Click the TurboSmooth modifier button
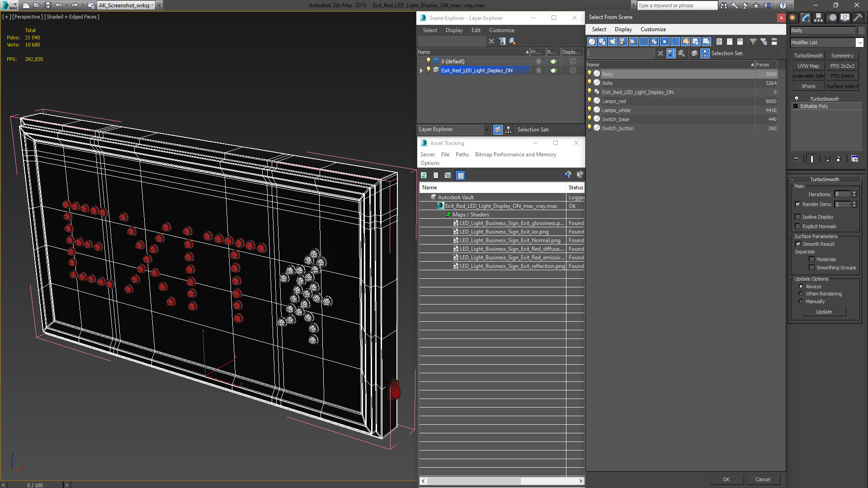 click(808, 56)
